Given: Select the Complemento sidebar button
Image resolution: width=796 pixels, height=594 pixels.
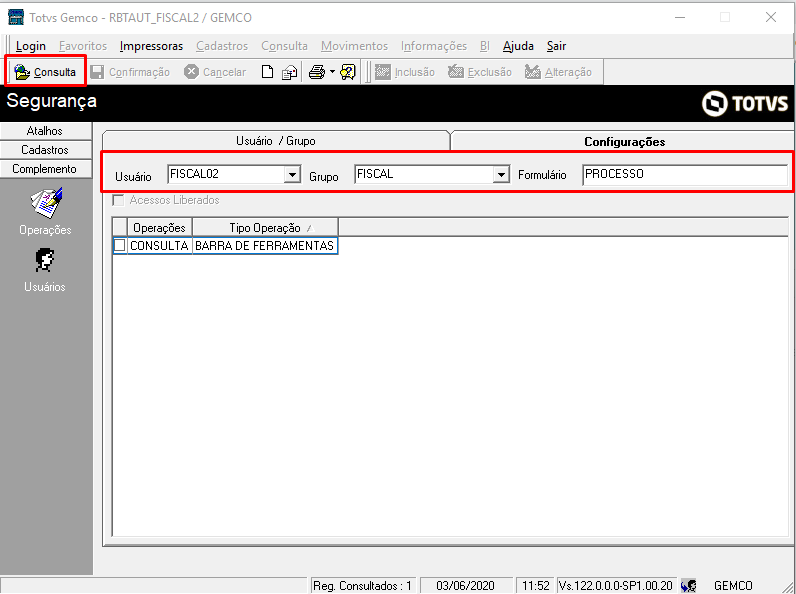Looking at the screenshot, I should (45, 169).
